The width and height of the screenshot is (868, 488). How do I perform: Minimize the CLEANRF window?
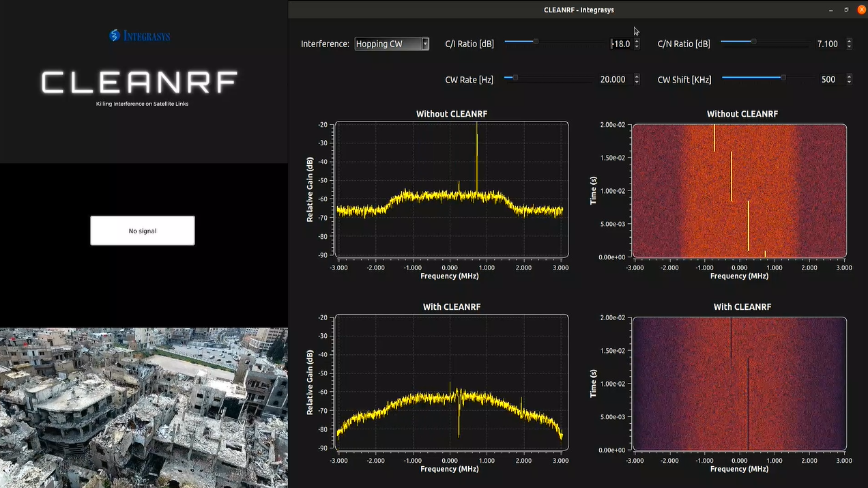point(831,10)
